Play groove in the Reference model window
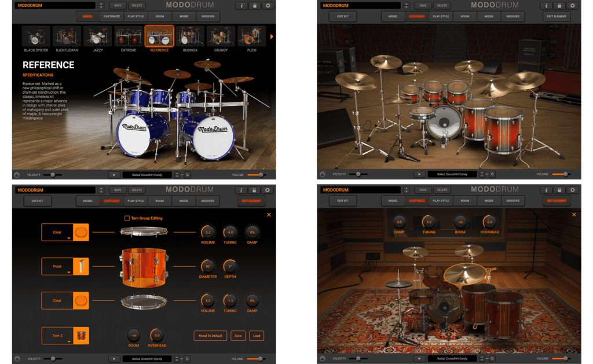Screen dimensions: 593x364 pos(114,175)
